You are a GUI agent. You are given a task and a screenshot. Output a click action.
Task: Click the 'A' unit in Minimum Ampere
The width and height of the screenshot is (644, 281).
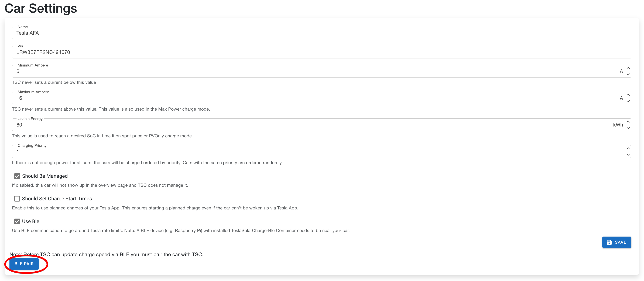621,71
